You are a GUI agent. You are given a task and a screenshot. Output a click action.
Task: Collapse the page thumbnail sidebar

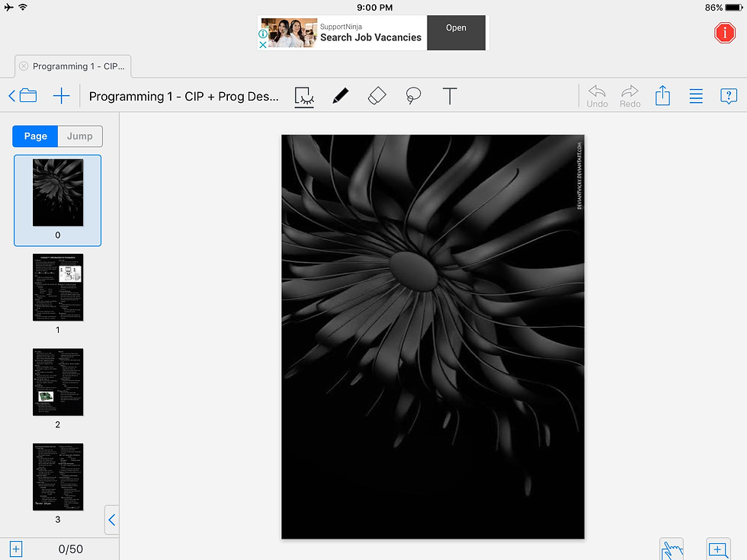(x=112, y=520)
